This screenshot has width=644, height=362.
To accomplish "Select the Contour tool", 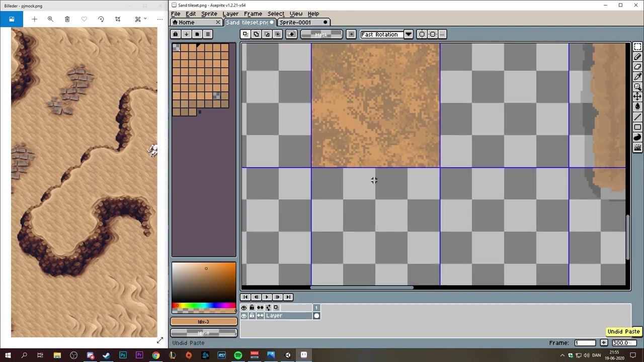I will tap(637, 137).
